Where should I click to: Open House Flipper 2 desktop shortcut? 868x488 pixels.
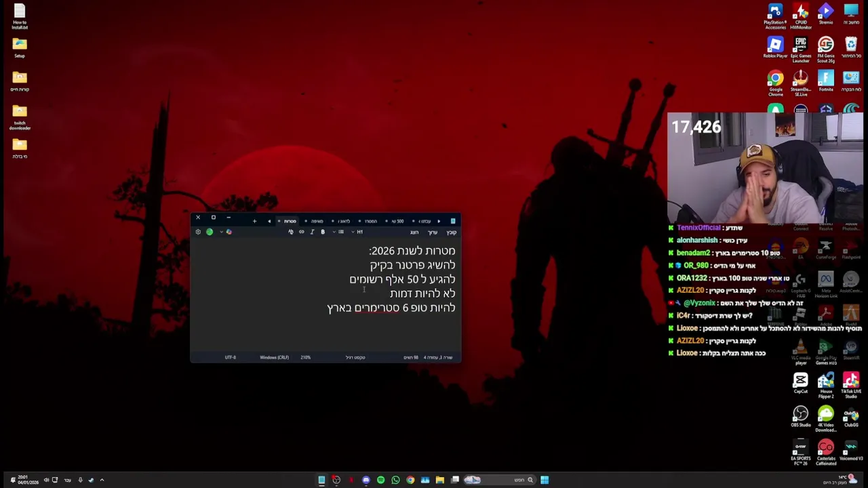(825, 386)
